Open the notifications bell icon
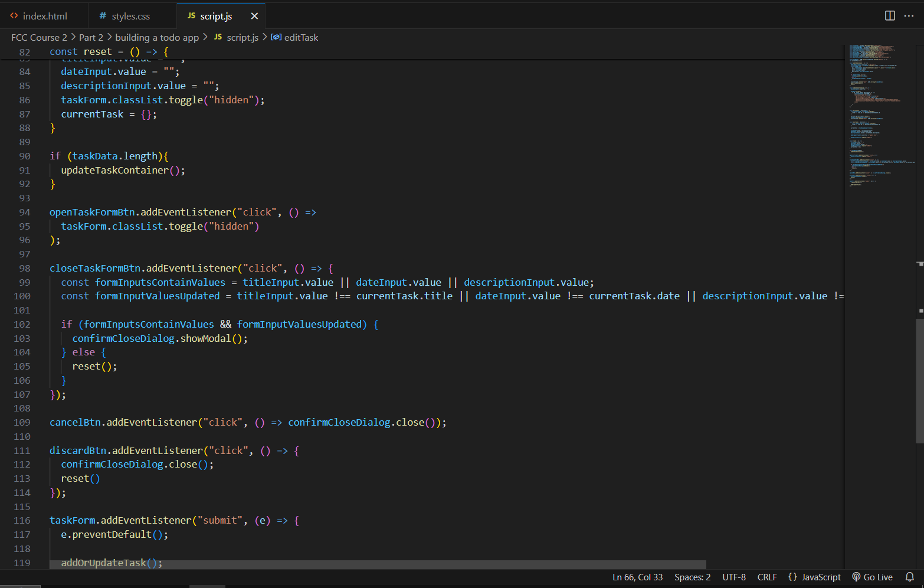This screenshot has width=924, height=588. 910,577
